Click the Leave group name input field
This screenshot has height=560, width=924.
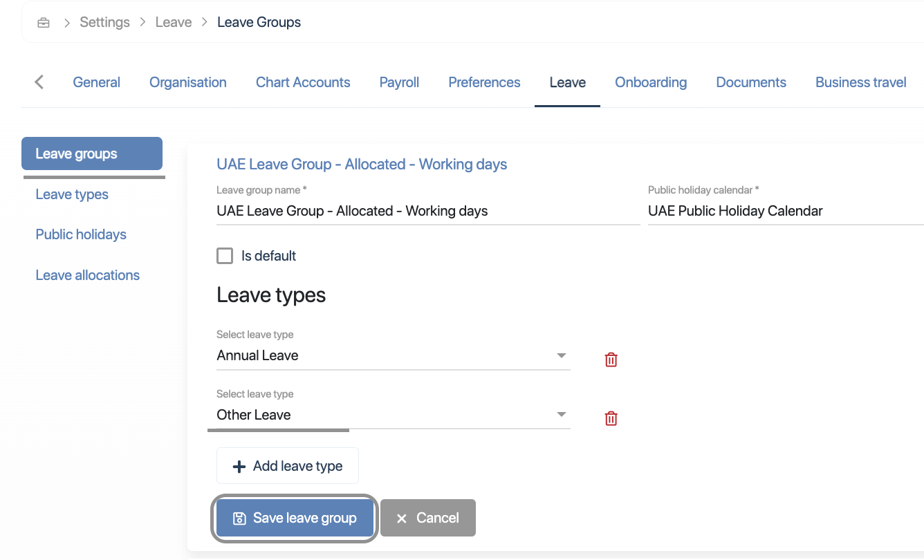point(427,211)
